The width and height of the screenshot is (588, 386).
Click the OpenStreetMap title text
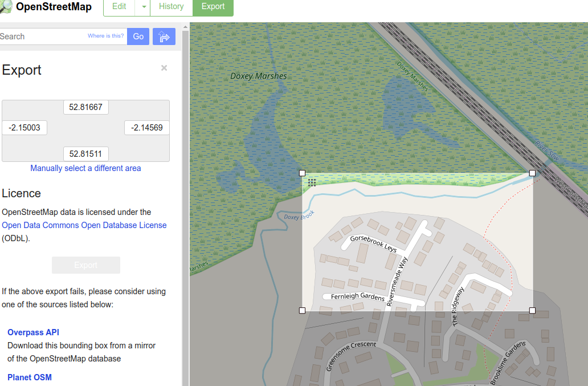click(54, 7)
